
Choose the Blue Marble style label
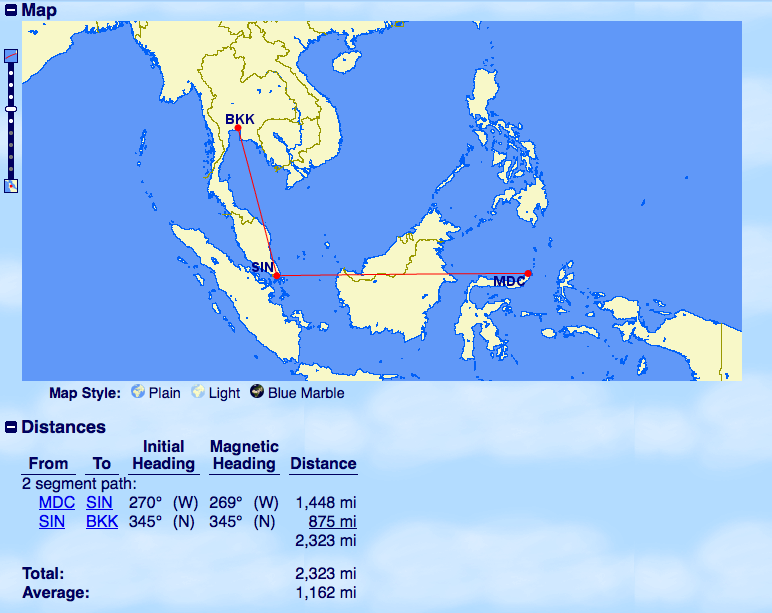tap(306, 393)
